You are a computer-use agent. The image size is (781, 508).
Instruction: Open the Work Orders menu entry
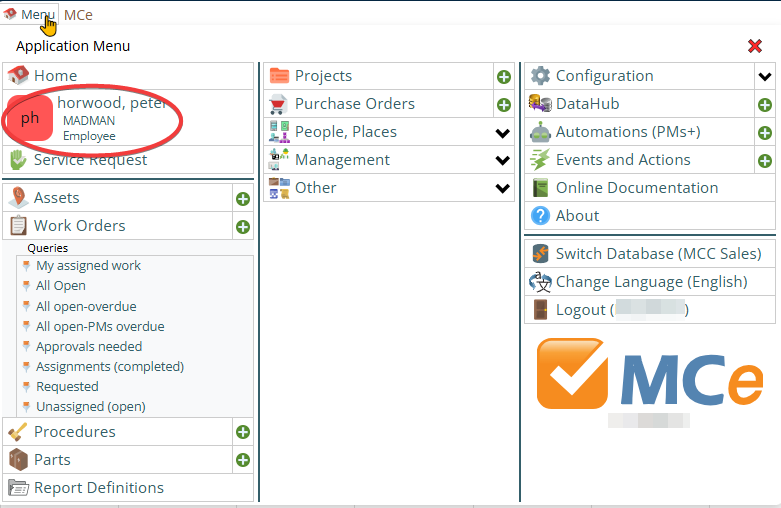point(118,226)
